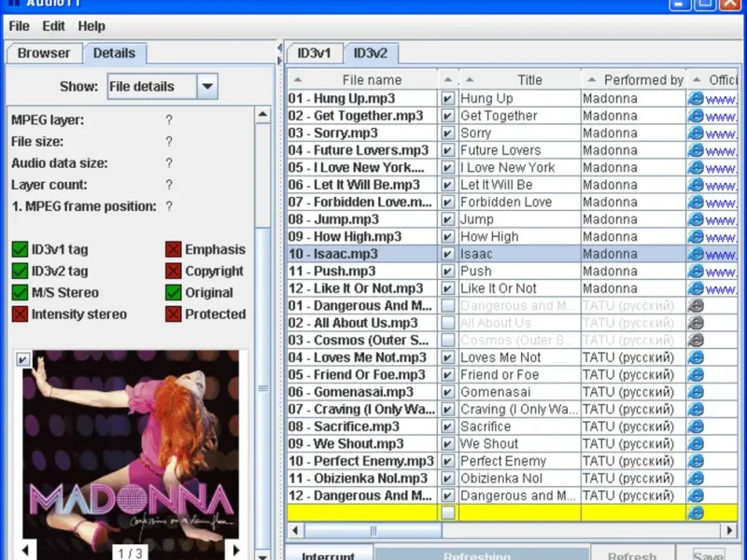Click the web icon in Jump row
747x560 pixels.
[x=696, y=219]
